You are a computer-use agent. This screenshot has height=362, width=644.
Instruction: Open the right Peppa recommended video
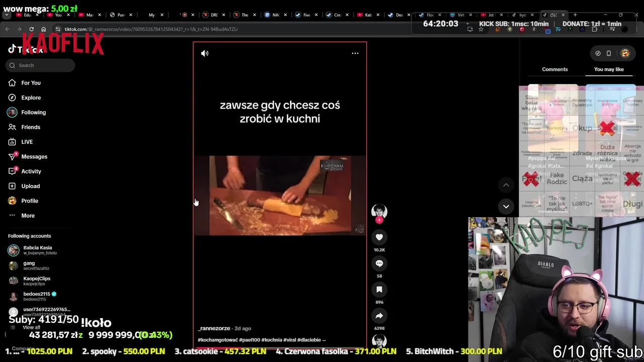click(x=610, y=118)
